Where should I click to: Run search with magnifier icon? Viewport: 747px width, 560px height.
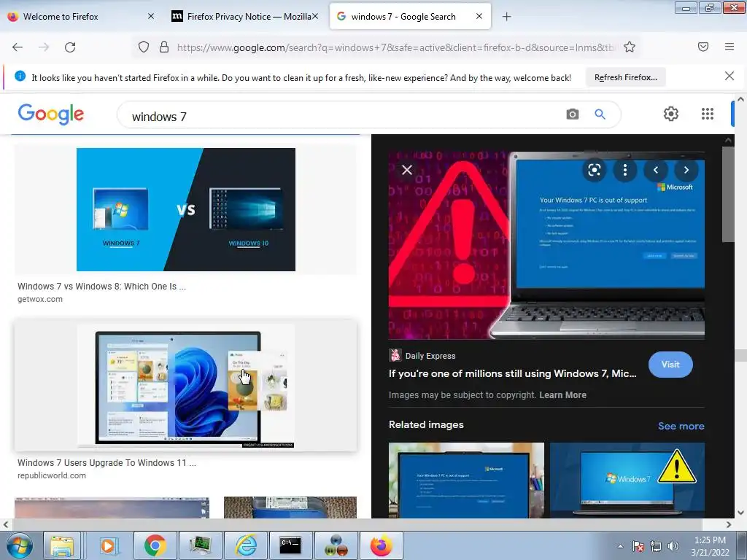[600, 114]
